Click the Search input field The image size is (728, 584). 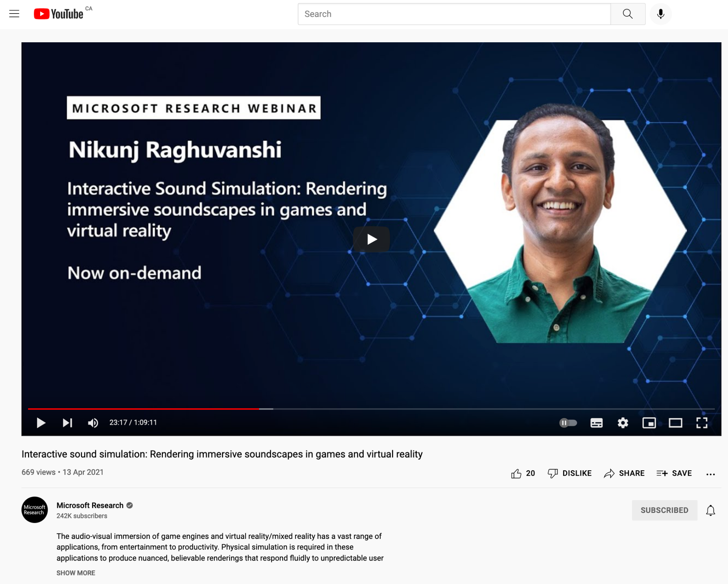(454, 14)
